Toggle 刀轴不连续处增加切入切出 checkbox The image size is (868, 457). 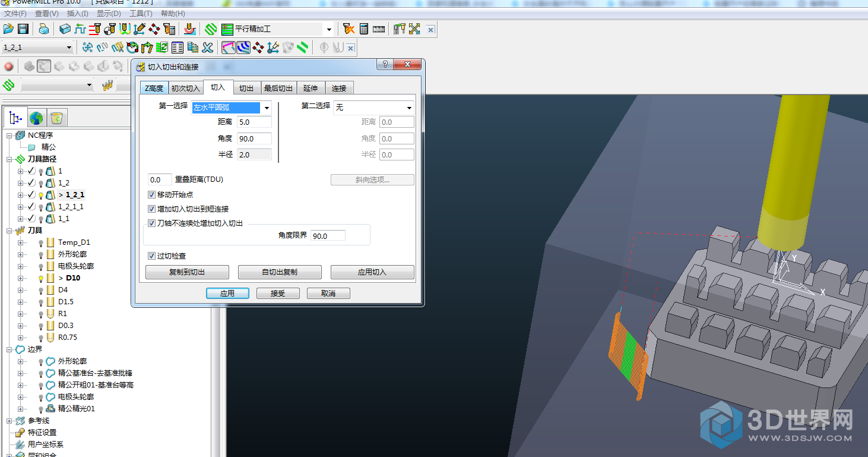pos(151,223)
